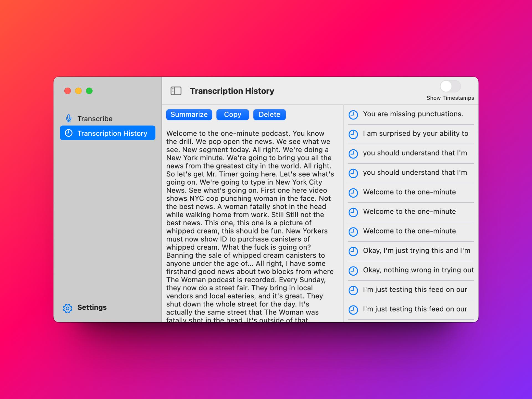Open the first "I'm just testing this feed" entry
Image resolution: width=532 pixels, height=399 pixels.
click(x=415, y=290)
